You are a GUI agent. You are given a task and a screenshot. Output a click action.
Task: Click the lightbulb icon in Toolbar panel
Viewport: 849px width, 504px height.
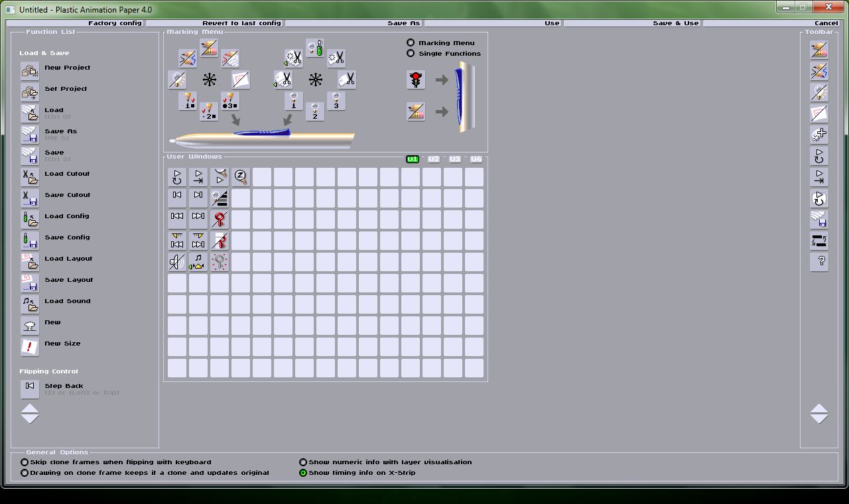(819, 92)
